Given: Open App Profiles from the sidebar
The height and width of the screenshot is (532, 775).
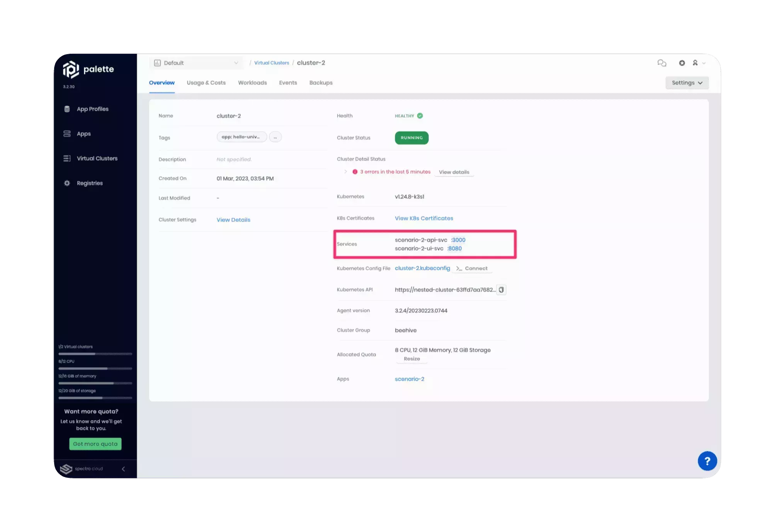Looking at the screenshot, I should pos(92,109).
